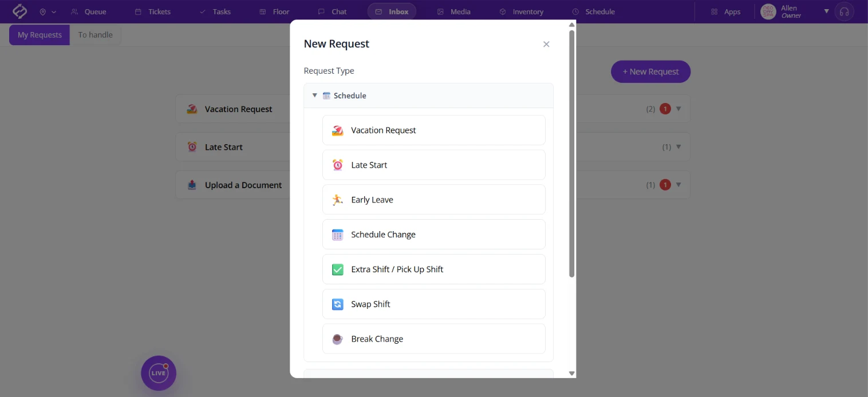Choose the Swap Shift request type

point(434,304)
